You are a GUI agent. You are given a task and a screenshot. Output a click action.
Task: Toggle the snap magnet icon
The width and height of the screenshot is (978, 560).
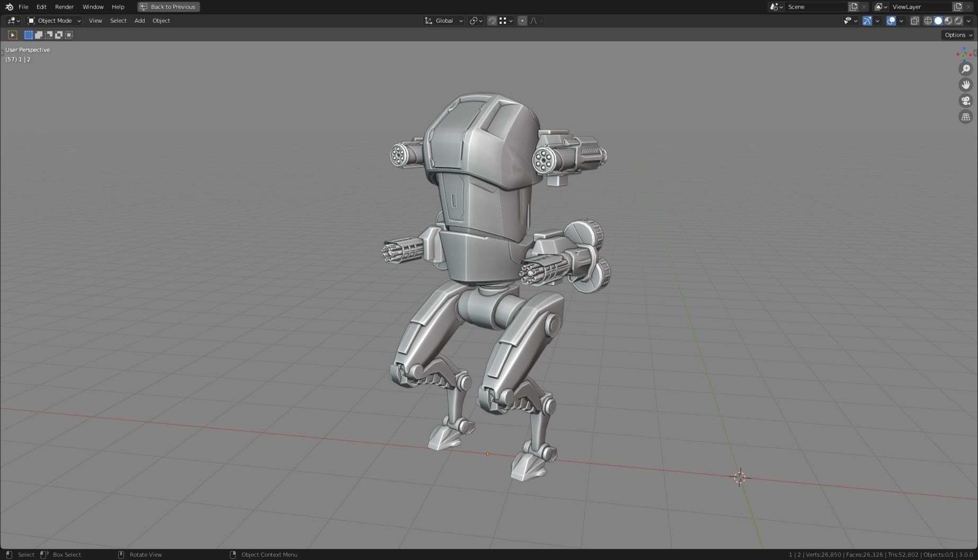492,21
